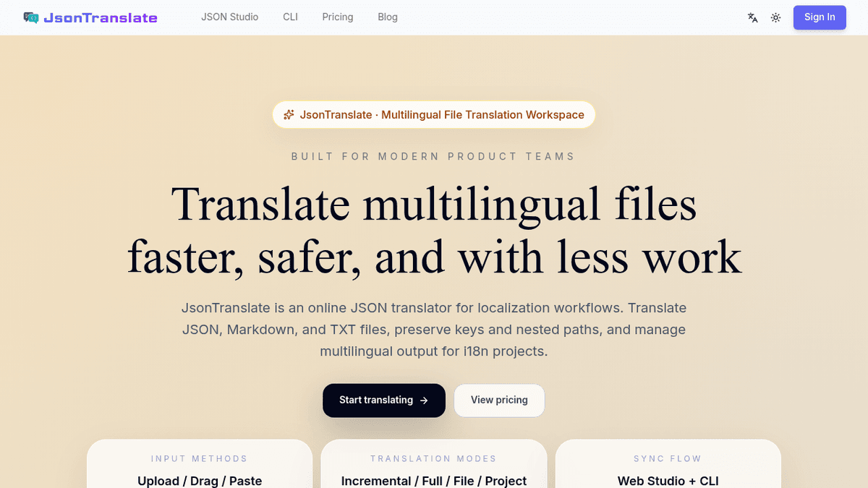
Task: Click the JsonTranslate brand name link
Action: coord(101,18)
